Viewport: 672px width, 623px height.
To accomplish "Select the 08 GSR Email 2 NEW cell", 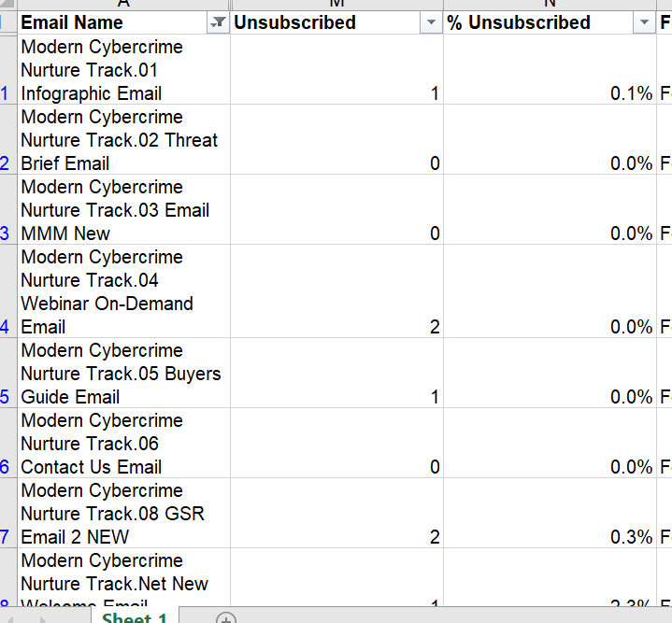I will 123,513.
